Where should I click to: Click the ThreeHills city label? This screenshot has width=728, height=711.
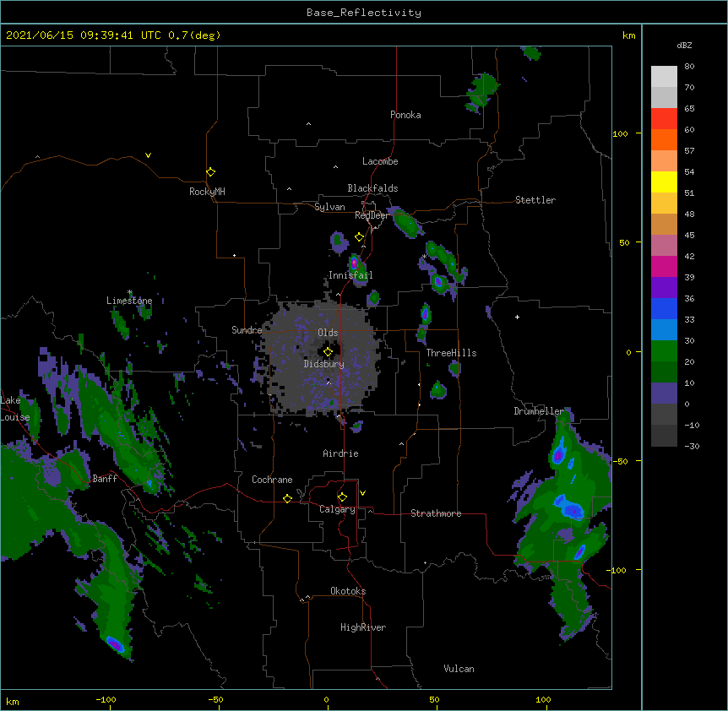tap(451, 353)
